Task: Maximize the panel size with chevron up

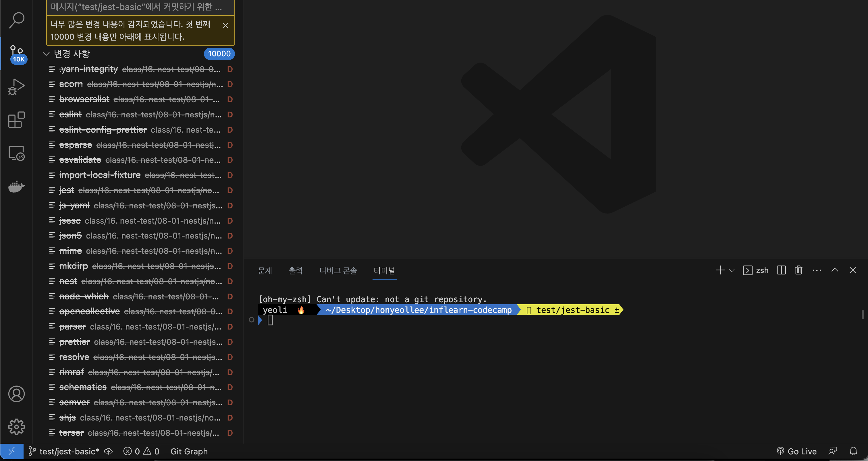Action: [x=835, y=270]
